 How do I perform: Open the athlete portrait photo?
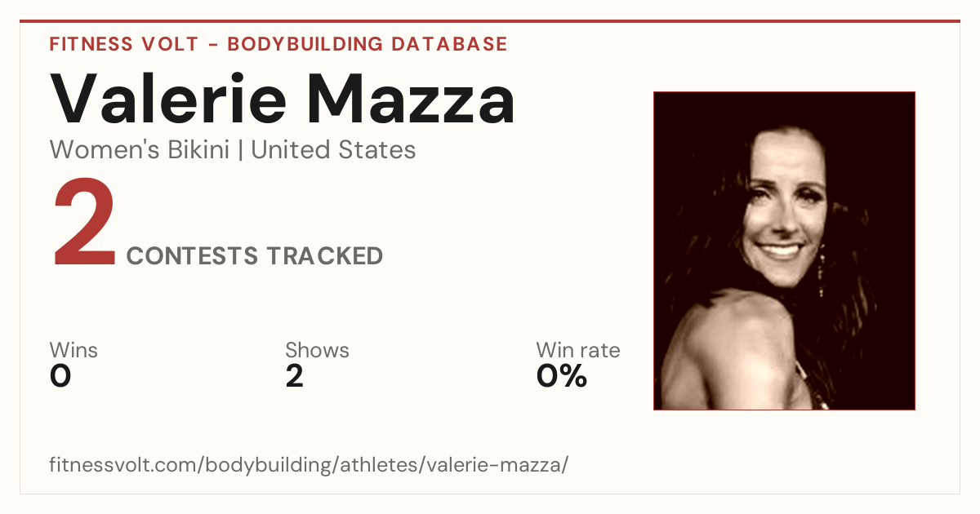tap(784, 250)
